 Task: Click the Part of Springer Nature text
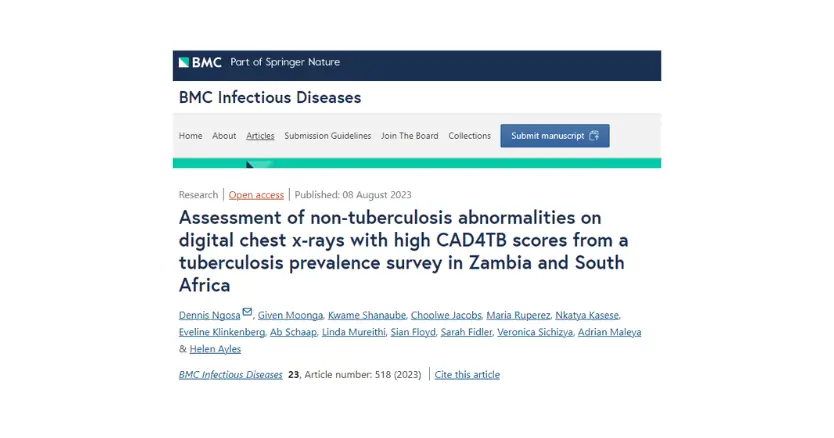point(285,62)
